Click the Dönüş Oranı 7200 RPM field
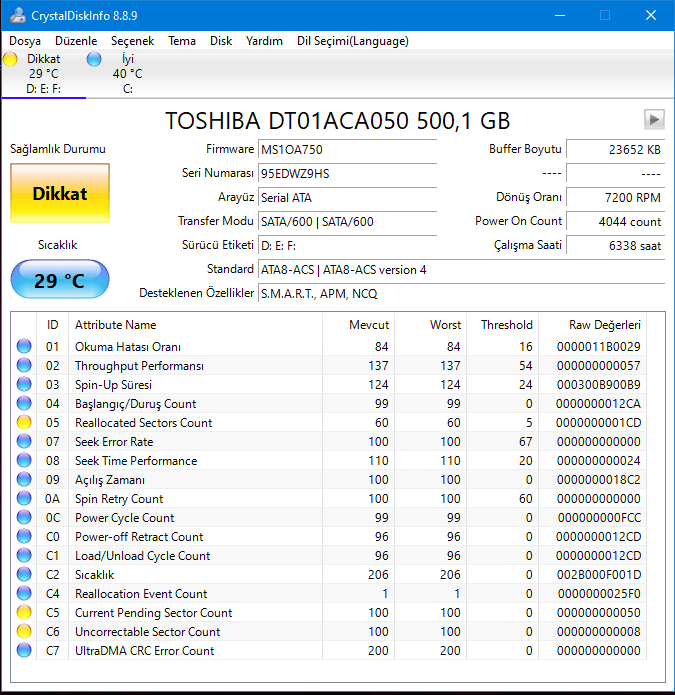The image size is (675, 695). point(615,197)
